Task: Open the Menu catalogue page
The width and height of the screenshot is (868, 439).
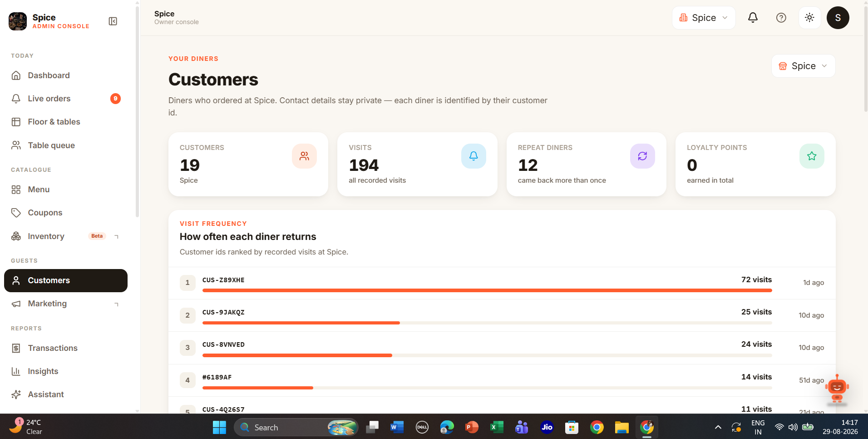Action: coord(66,190)
